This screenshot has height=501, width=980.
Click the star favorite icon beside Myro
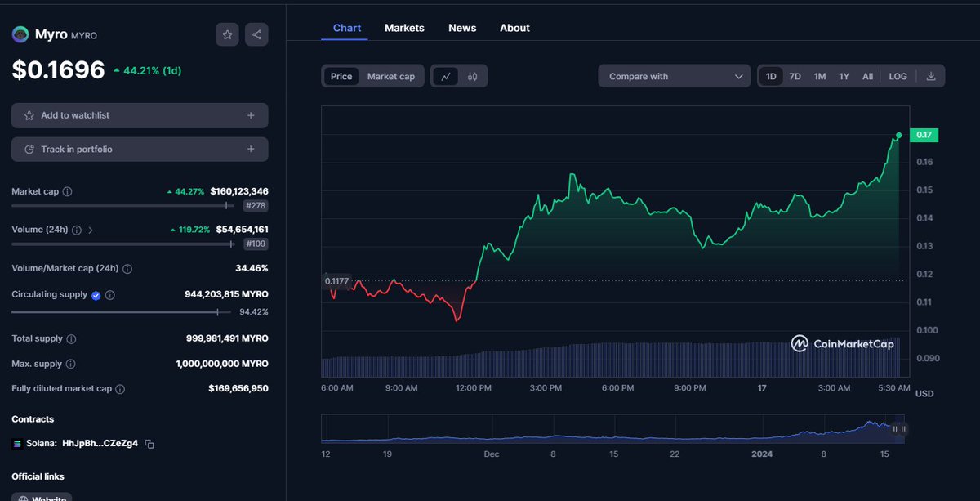click(228, 34)
